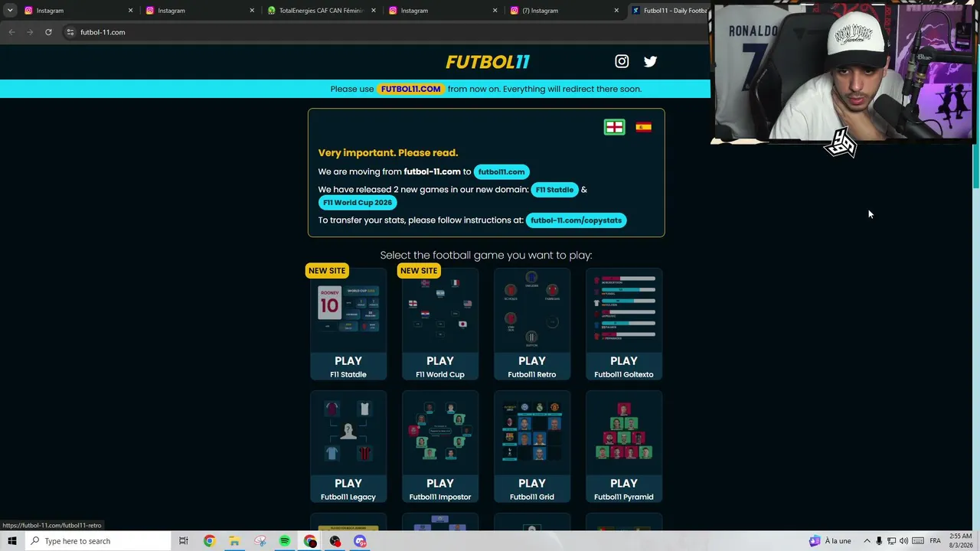Open Discord from the taskbar
The image size is (980, 551).
(361, 541)
